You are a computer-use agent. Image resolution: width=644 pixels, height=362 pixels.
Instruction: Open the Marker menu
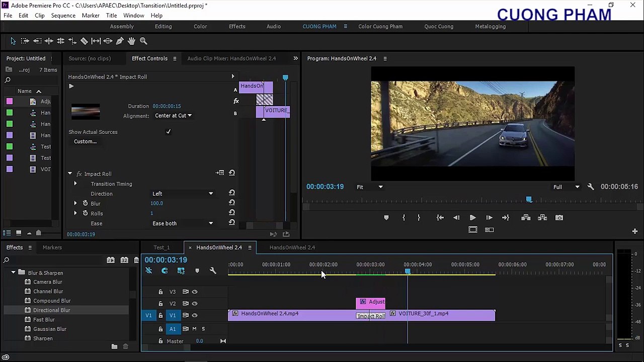pyautogui.click(x=91, y=16)
